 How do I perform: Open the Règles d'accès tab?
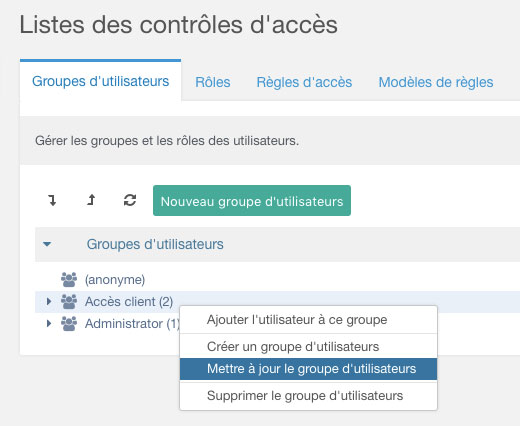[x=304, y=82]
